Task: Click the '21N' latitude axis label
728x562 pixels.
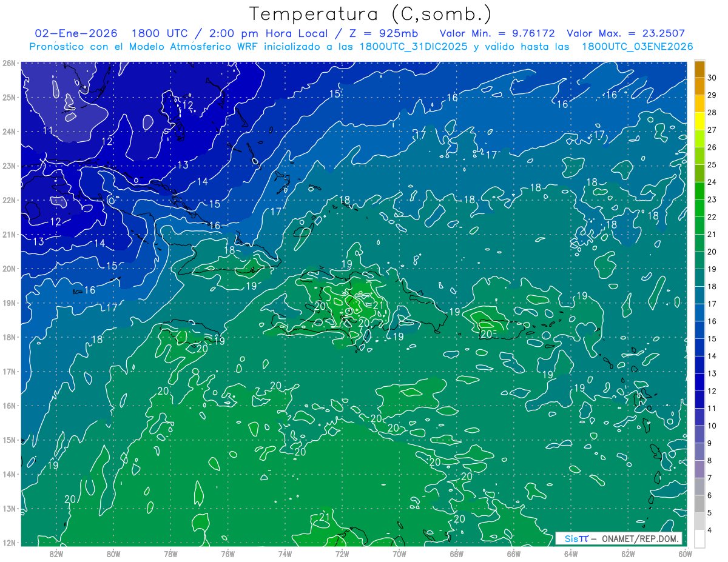Action: tap(9, 234)
